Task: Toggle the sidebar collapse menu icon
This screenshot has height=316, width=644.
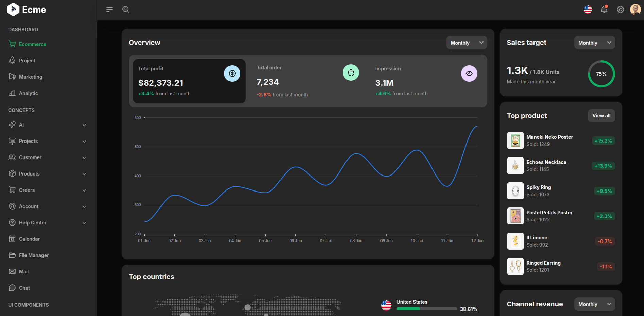Action: [x=109, y=10]
